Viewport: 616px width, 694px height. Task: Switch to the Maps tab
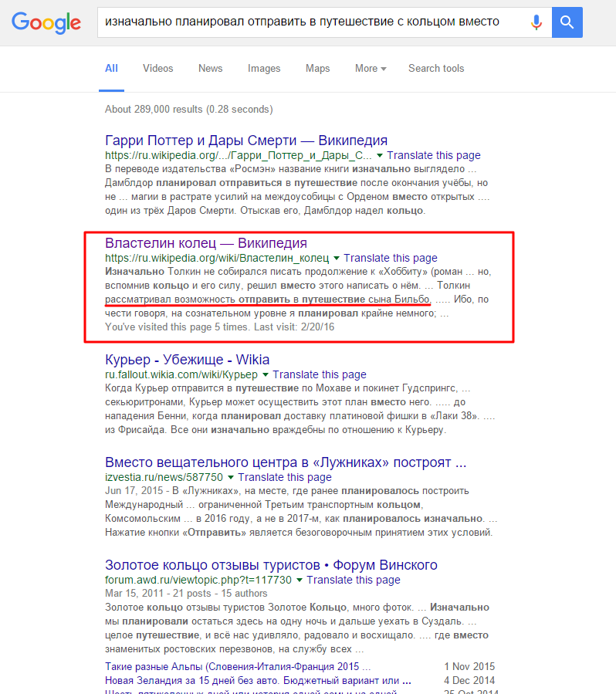click(318, 68)
